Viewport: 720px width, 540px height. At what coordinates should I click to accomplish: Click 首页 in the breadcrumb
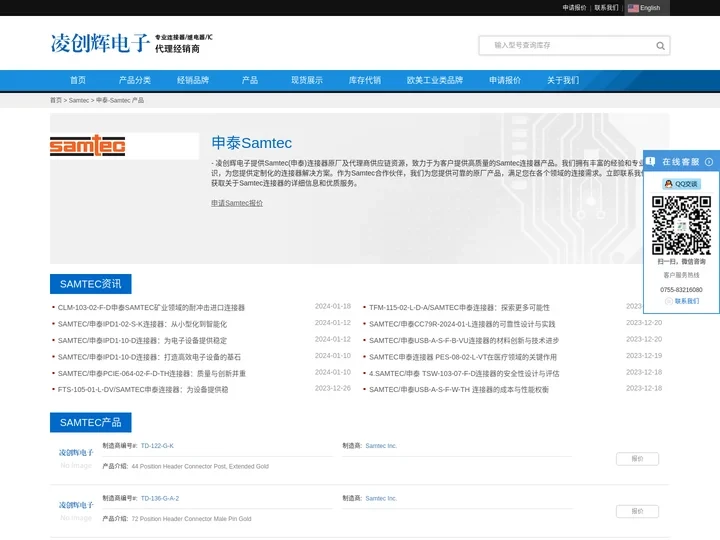tap(56, 100)
